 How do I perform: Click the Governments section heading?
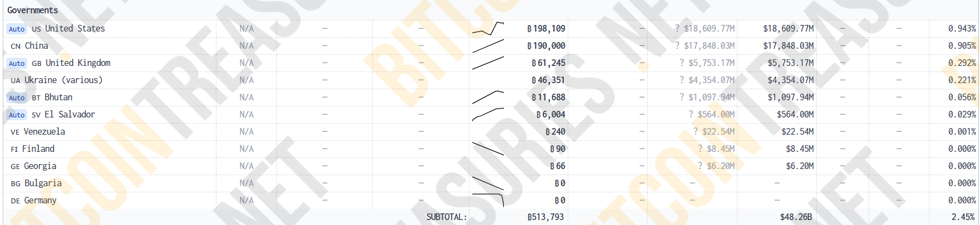32,10
